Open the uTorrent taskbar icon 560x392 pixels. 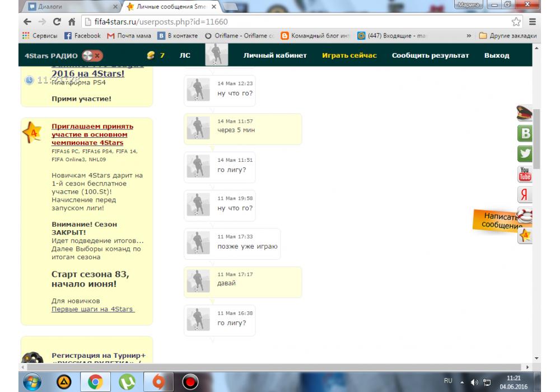click(x=126, y=382)
